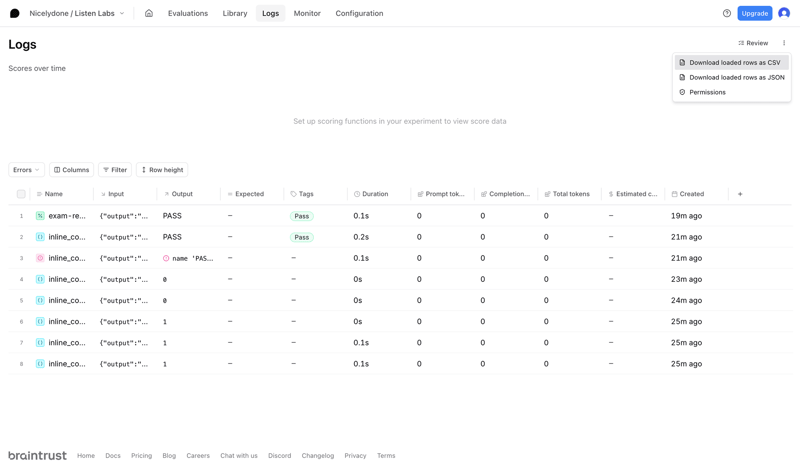Image resolution: width=800 pixels, height=470 pixels.
Task: Choose Download loaded rows as CSV
Action: tap(732, 62)
